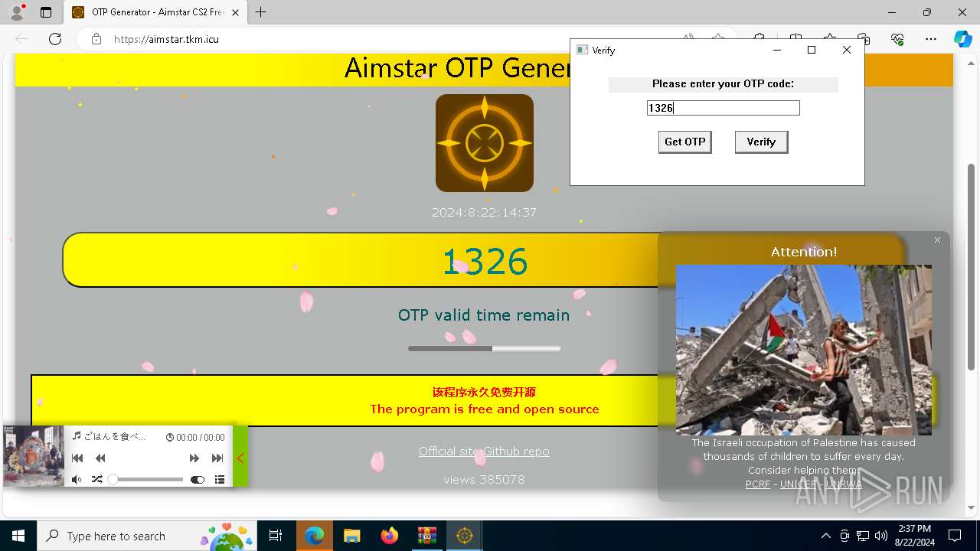Open Microsoft Edge from taskbar
980x551 pixels.
coord(315,536)
